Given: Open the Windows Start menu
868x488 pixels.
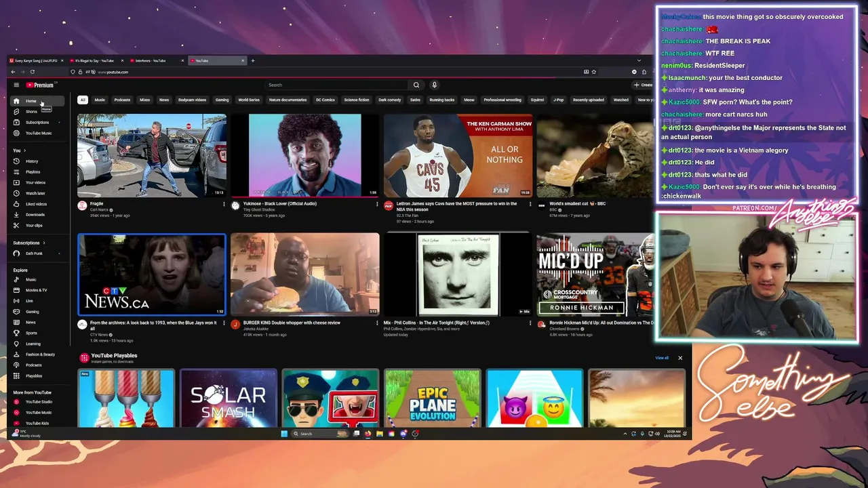Looking at the screenshot, I should coord(284,434).
